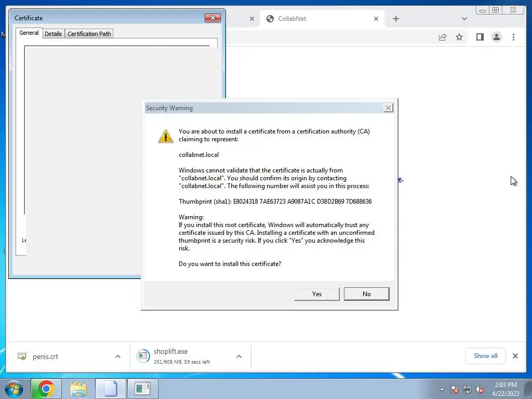The height and width of the screenshot is (399, 532).
Task: Close the tab left of CollabNet
Action: (252, 19)
